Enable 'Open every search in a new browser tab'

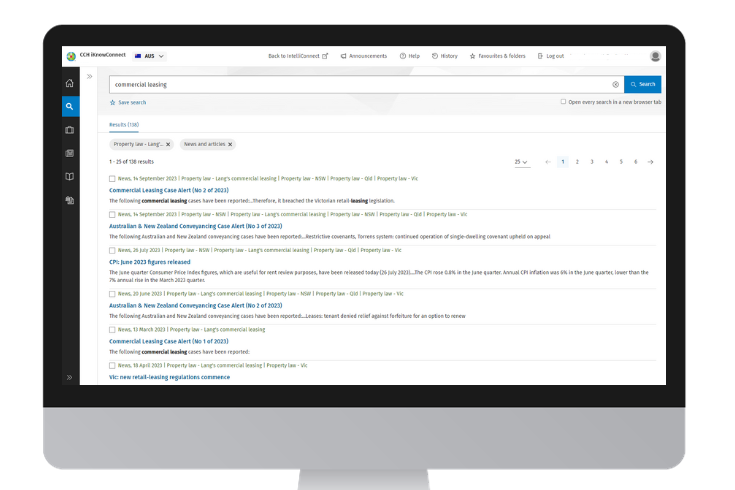[x=563, y=102]
